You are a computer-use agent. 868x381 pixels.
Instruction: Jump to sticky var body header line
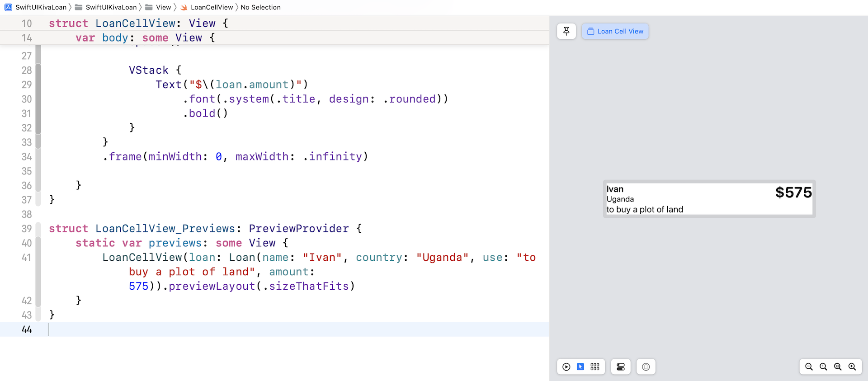pyautogui.click(x=145, y=38)
